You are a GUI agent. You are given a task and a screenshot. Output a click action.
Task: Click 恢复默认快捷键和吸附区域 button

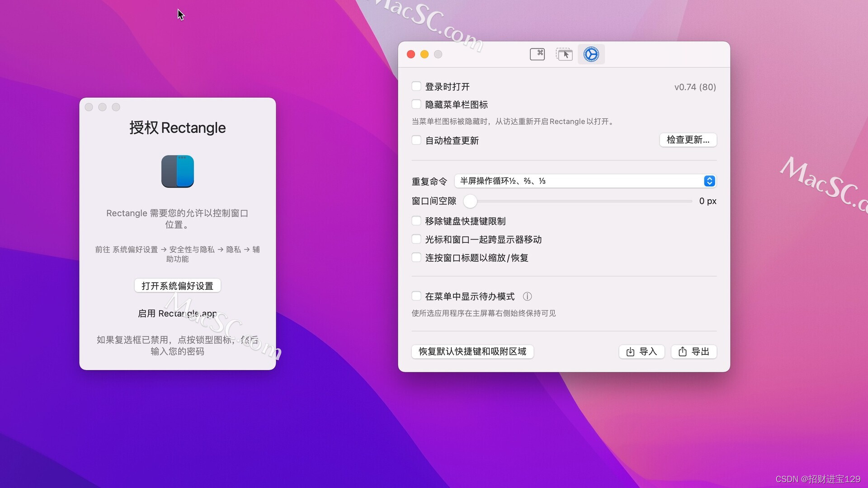472,352
